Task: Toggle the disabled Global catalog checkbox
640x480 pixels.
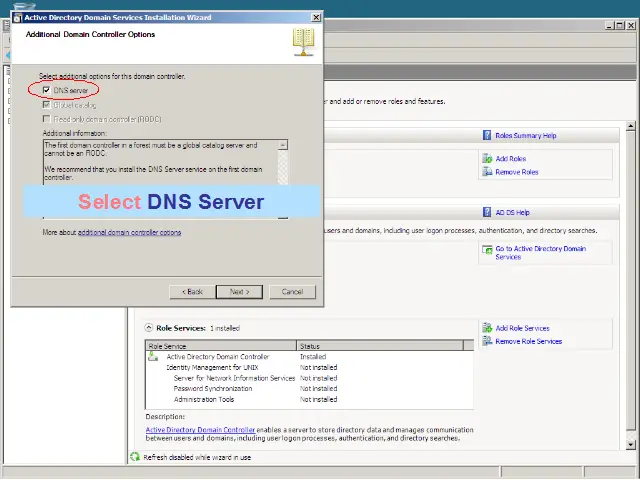Action: [47, 105]
